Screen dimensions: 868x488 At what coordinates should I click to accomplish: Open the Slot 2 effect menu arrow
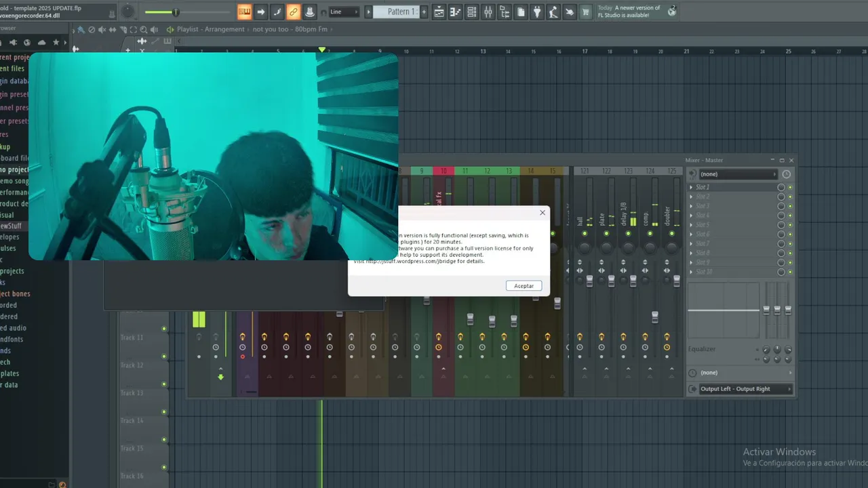692,197
